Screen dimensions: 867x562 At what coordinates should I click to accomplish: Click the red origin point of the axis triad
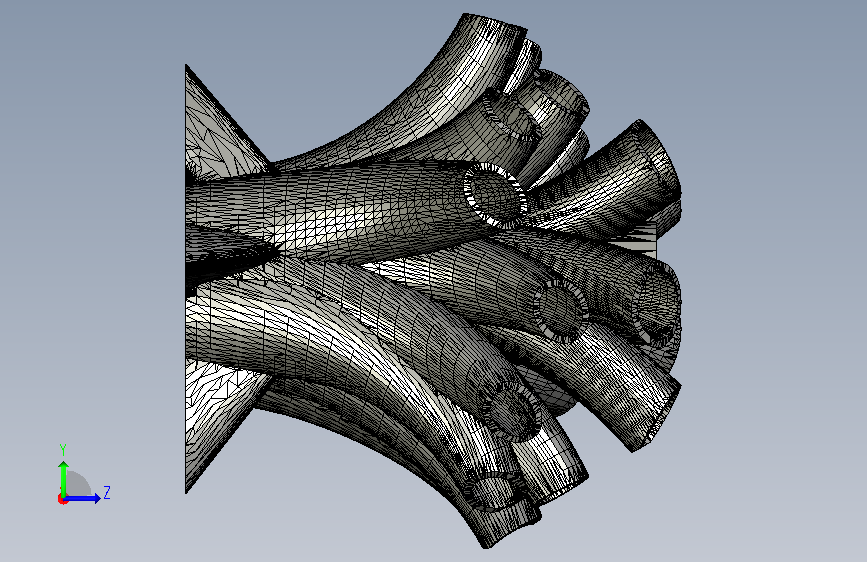click(x=62, y=499)
